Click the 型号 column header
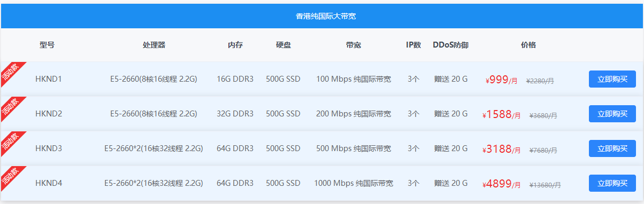The height and width of the screenshot is (204, 644). tap(47, 45)
